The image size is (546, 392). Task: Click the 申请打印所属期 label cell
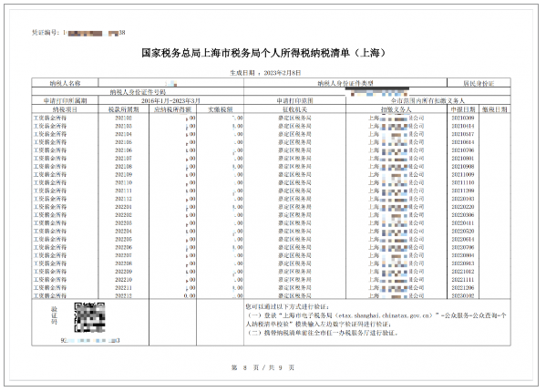click(x=65, y=100)
